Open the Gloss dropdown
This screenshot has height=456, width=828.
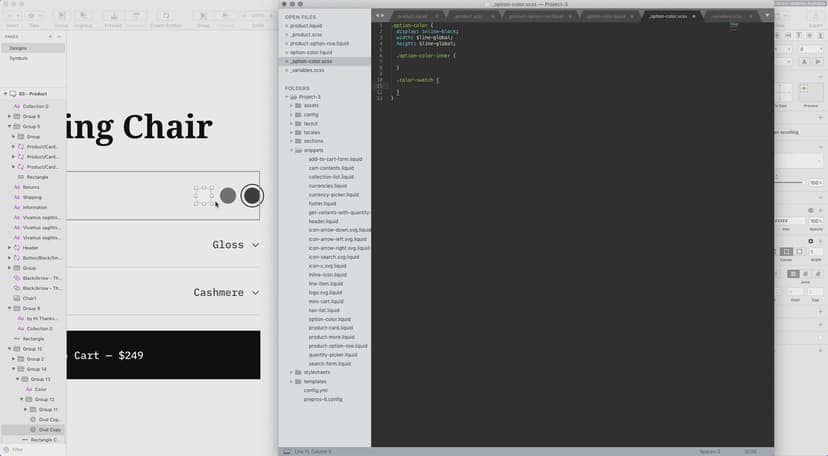(x=236, y=245)
